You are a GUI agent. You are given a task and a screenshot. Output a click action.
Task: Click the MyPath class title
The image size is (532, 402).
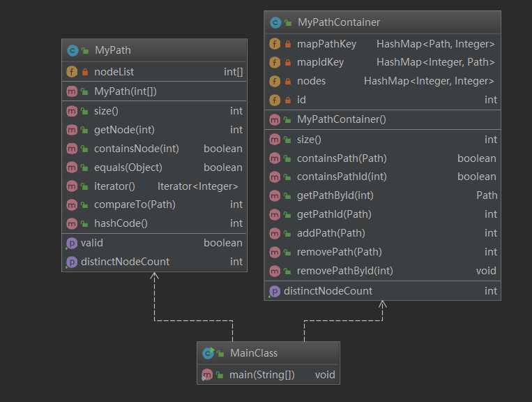pyautogui.click(x=112, y=50)
